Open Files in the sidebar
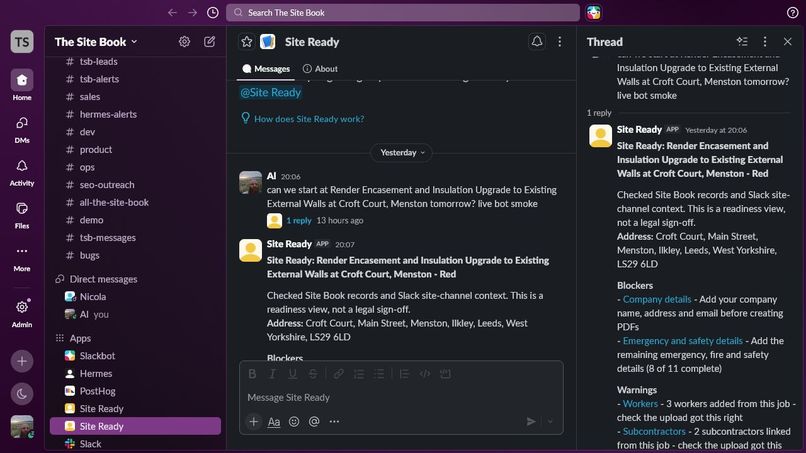Screen dimensions: 806x453 tap(22, 214)
